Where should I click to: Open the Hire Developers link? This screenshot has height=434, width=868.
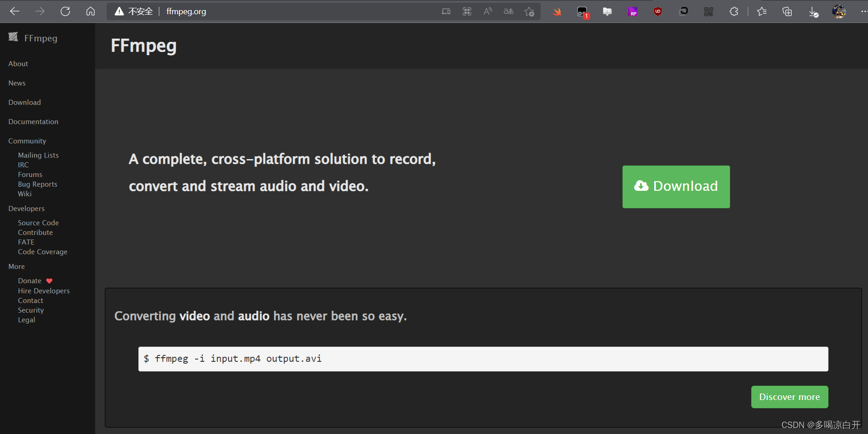[44, 291]
